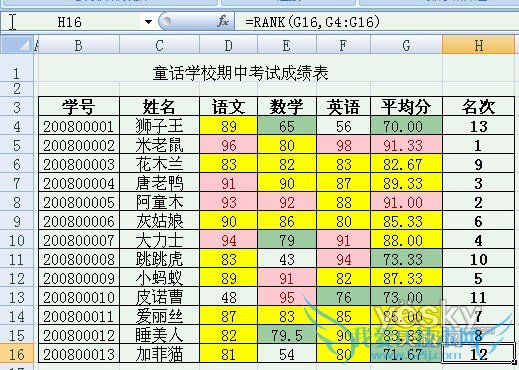Click name cell 唐老鸭
Image resolution: width=519 pixels, height=370 pixels.
point(159,183)
